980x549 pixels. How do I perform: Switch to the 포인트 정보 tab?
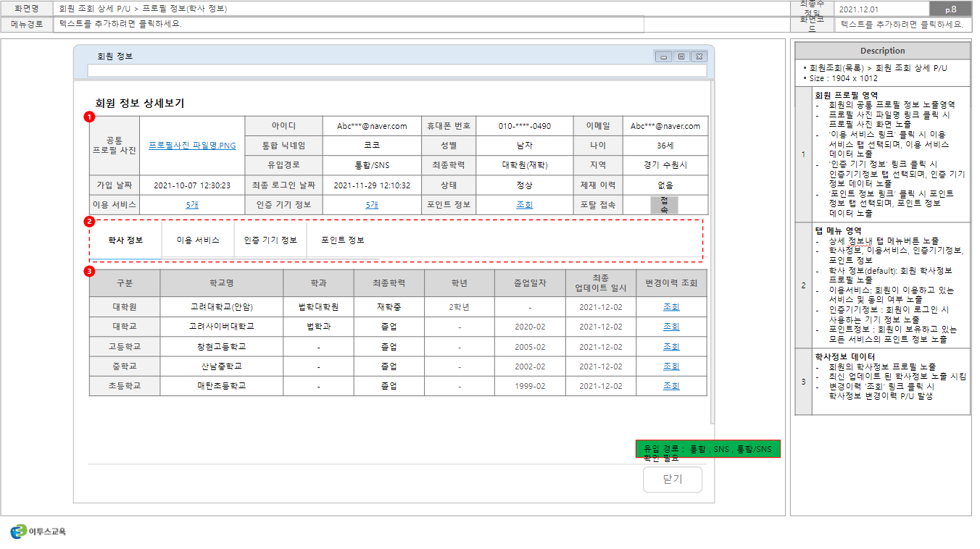click(343, 240)
